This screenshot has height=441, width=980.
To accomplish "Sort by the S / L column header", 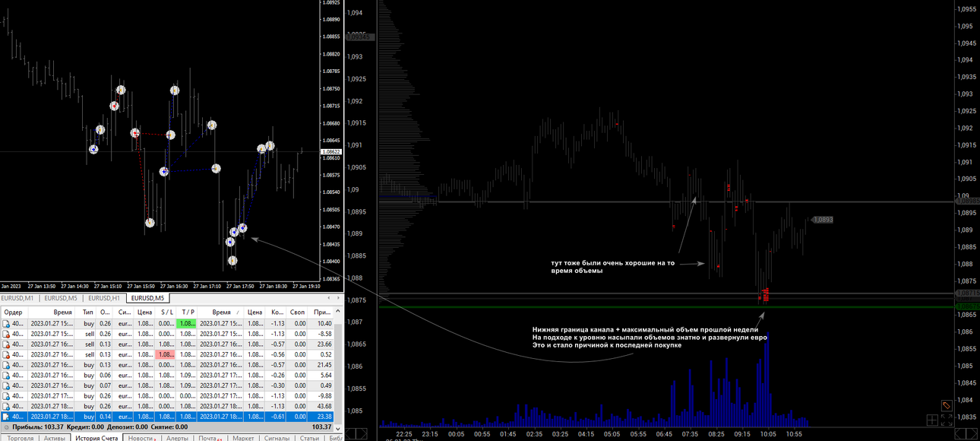I will coord(166,313).
